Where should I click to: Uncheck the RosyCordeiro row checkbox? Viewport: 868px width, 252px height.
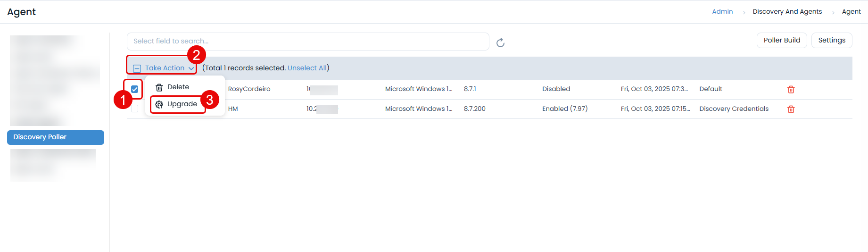coord(135,89)
